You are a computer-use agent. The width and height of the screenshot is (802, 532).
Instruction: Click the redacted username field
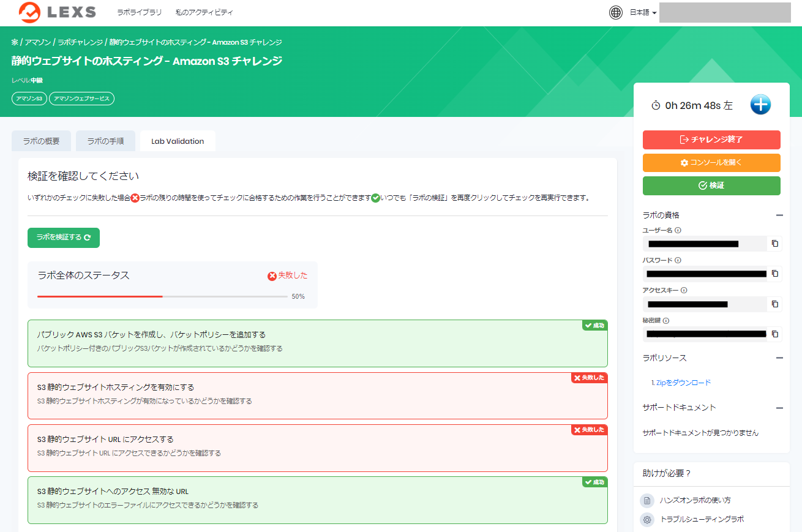pyautogui.click(x=705, y=244)
